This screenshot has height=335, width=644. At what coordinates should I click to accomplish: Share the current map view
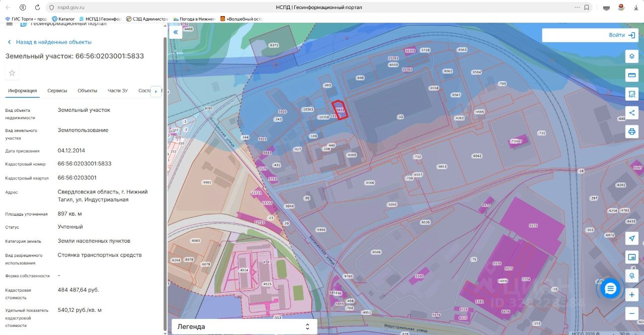click(x=631, y=112)
